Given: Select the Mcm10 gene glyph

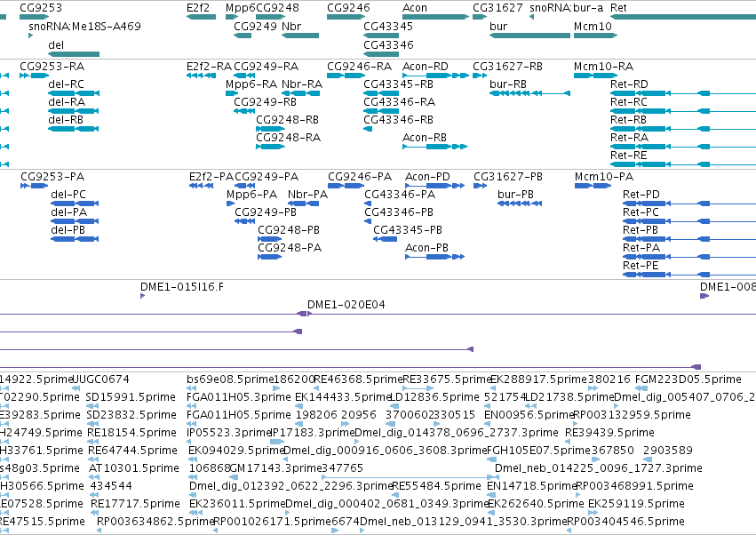Looking at the screenshot, I should (595, 36).
